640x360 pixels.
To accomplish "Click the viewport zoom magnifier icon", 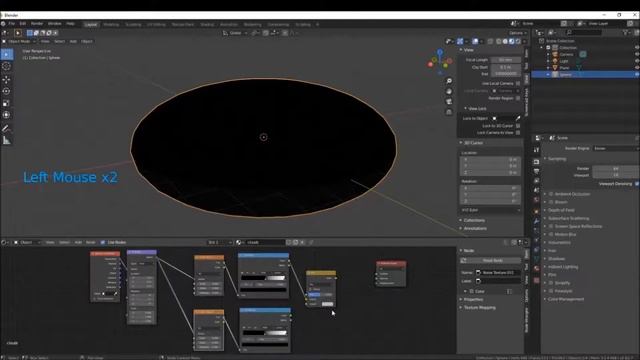I will pyautogui.click(x=449, y=81).
